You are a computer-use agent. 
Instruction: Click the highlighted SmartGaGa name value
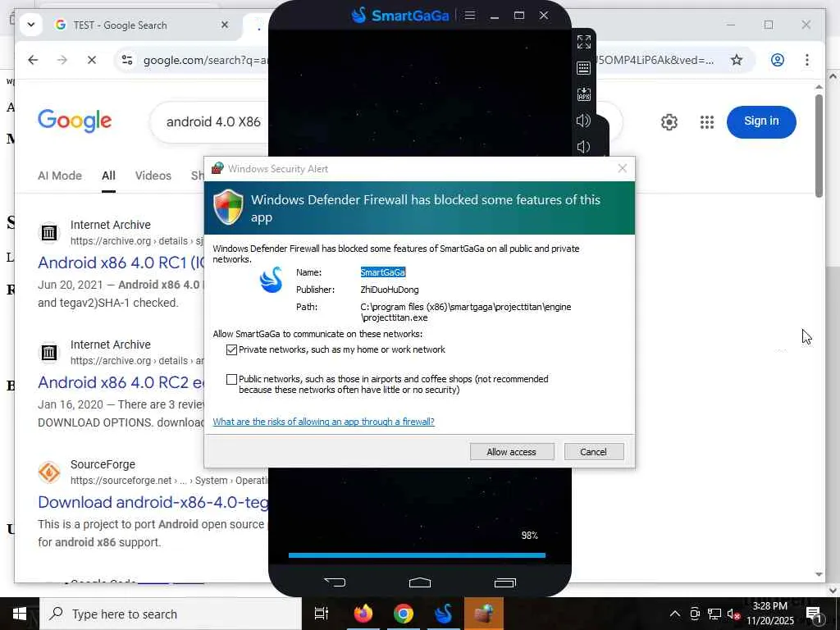383,272
